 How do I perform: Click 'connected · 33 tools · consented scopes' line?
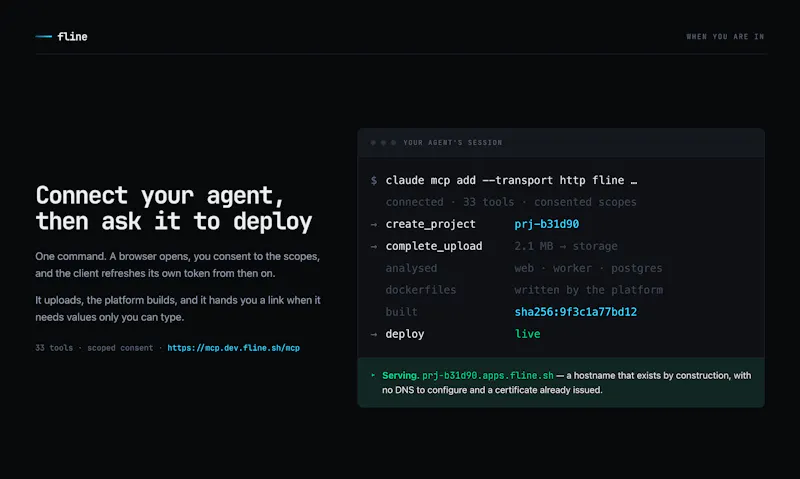point(511,202)
